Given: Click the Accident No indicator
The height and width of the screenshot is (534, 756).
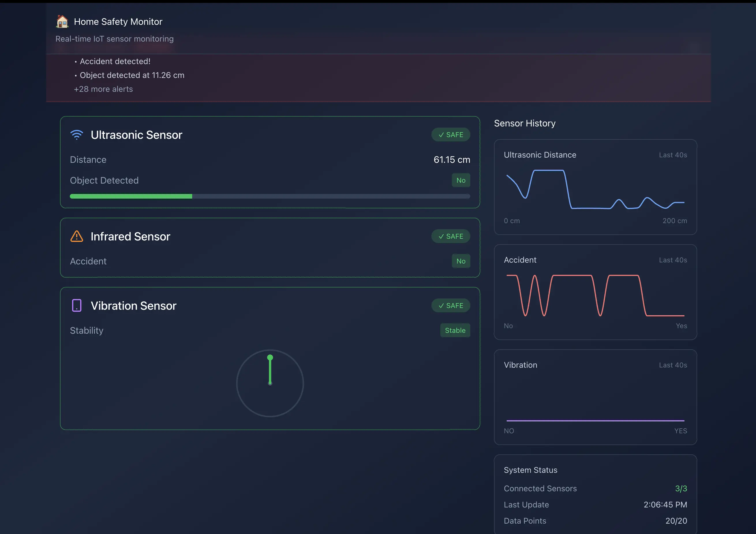Looking at the screenshot, I should tap(461, 261).
